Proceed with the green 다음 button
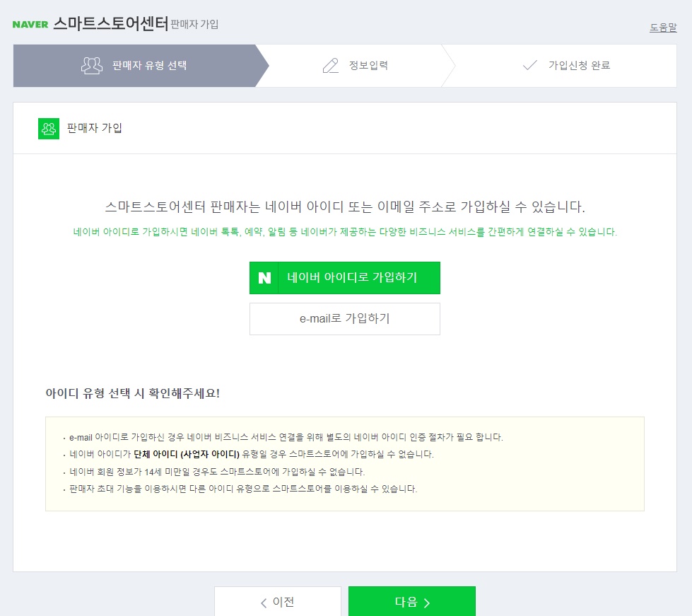This screenshot has width=692, height=616. [x=412, y=602]
